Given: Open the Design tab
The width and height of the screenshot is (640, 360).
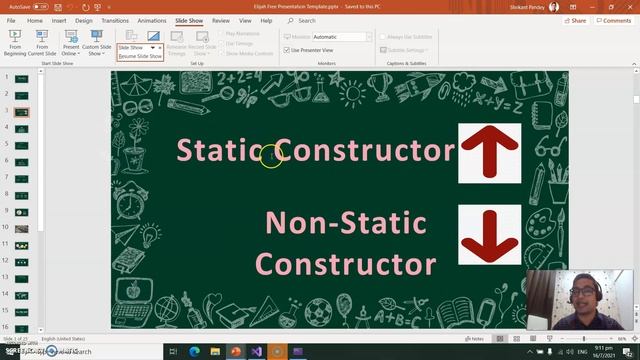Looking at the screenshot, I should (x=84, y=20).
